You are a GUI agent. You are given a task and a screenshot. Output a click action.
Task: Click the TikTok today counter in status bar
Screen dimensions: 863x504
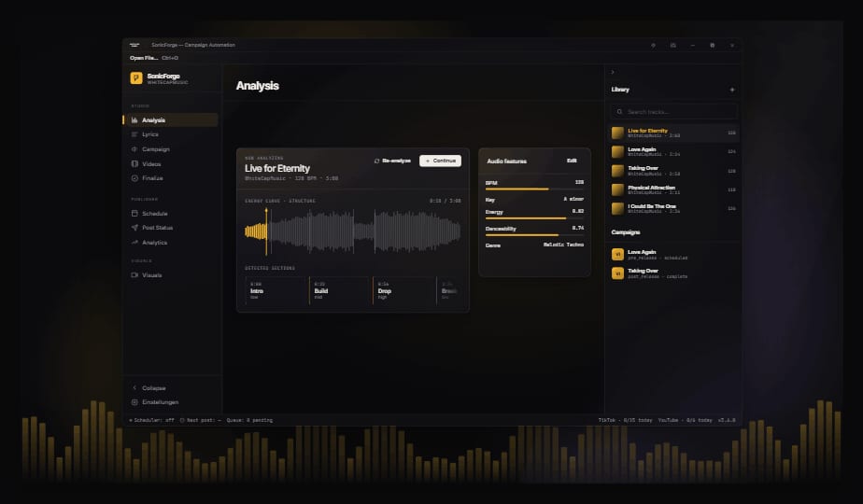coord(625,420)
